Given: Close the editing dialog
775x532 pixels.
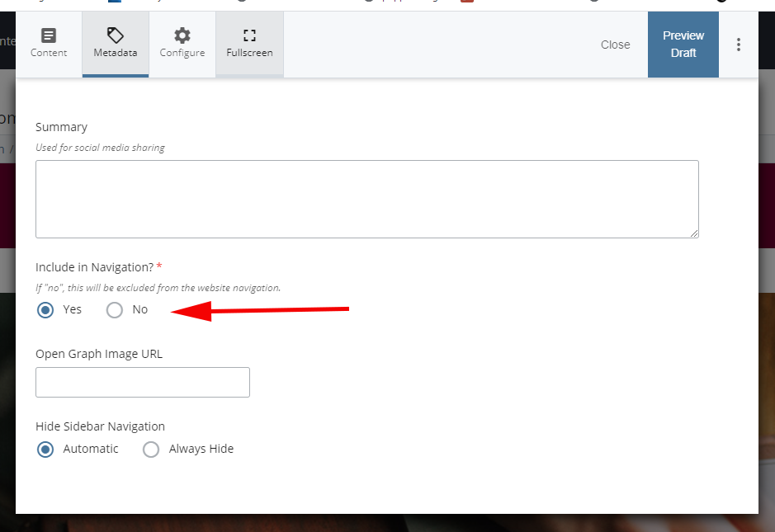Looking at the screenshot, I should (615, 45).
